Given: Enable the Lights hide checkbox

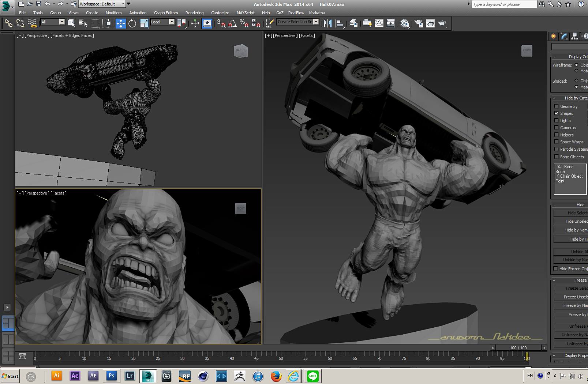Looking at the screenshot, I should point(556,121).
